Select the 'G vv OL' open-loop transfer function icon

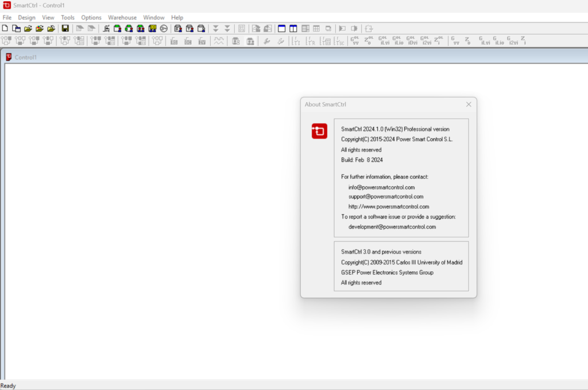coord(355,41)
